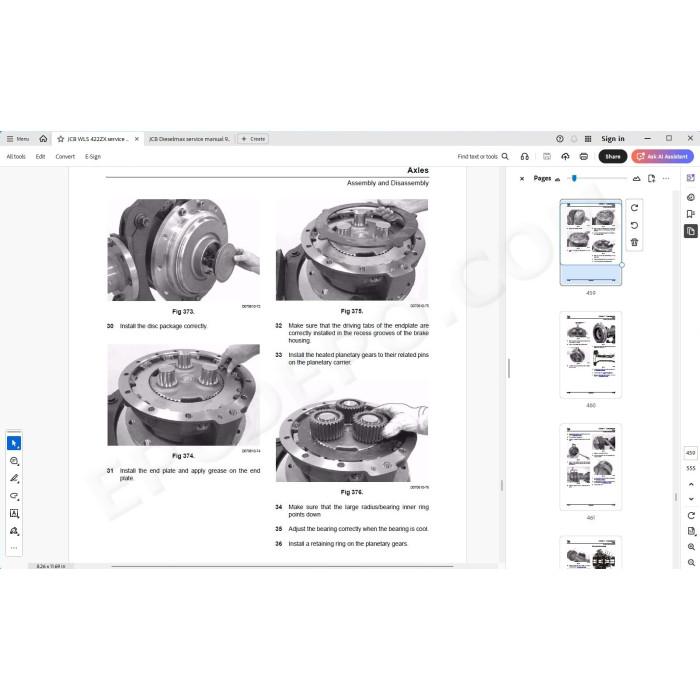
Task: Close the Pages panel
Action: tap(522, 179)
